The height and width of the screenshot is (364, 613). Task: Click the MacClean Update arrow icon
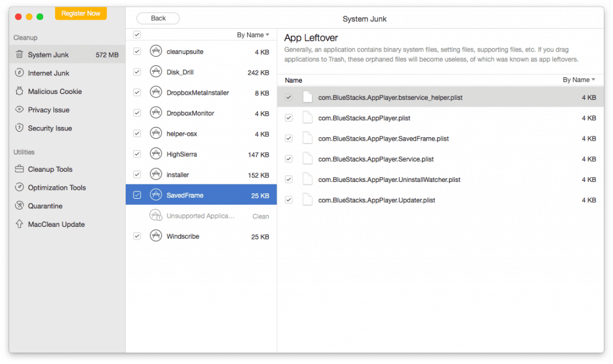(x=19, y=224)
